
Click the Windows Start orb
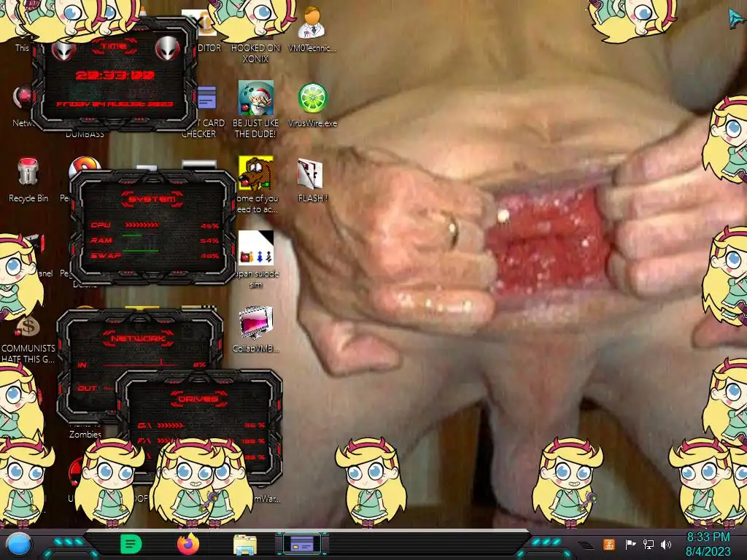[19, 545]
